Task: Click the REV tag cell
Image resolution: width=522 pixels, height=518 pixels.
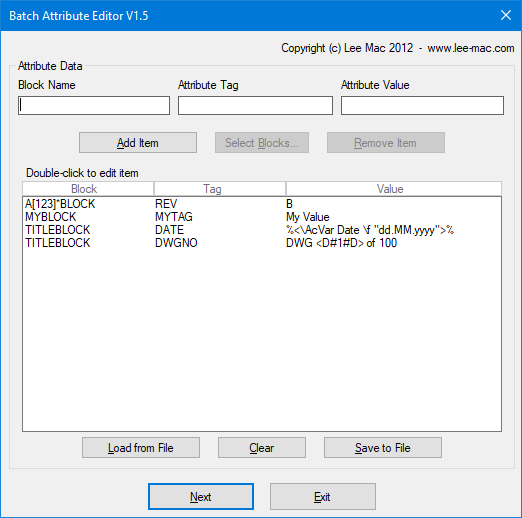Action: pos(166,204)
